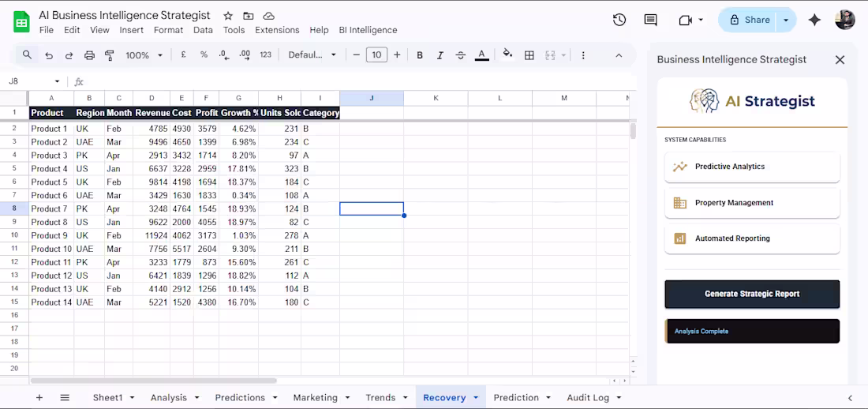
Task: Open the comments icon
Action: (x=650, y=20)
